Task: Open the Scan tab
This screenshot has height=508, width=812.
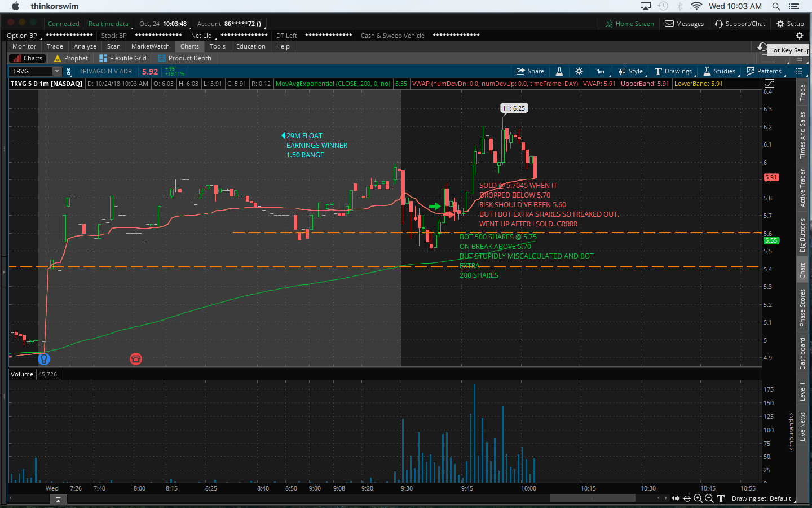Action: 113,46
